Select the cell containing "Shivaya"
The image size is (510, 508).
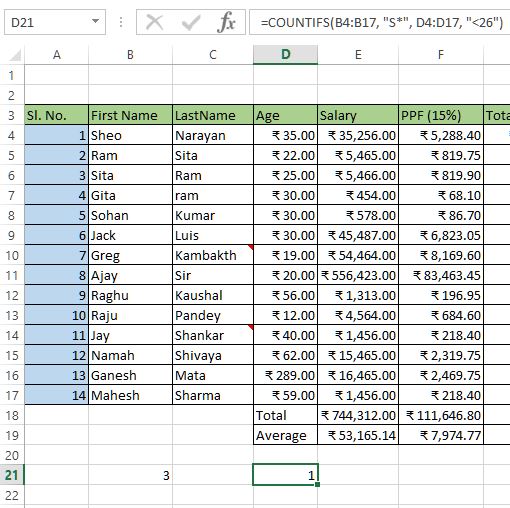[x=213, y=355]
